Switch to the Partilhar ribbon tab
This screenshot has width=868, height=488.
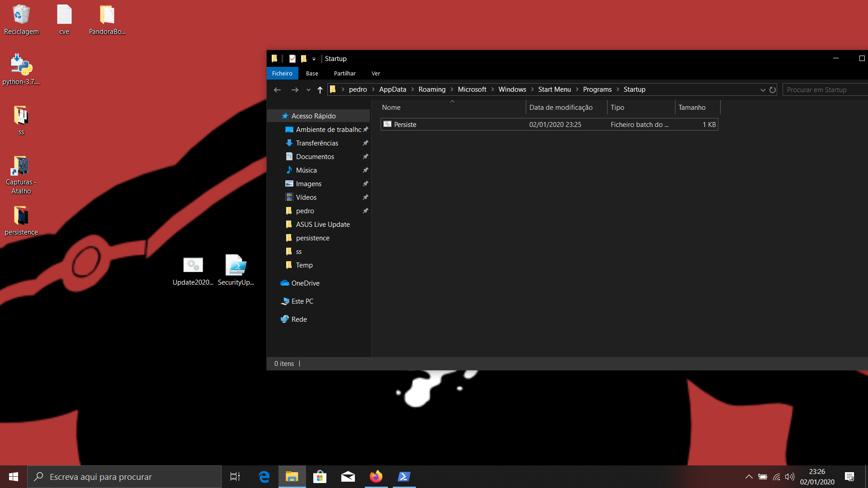[x=344, y=74]
